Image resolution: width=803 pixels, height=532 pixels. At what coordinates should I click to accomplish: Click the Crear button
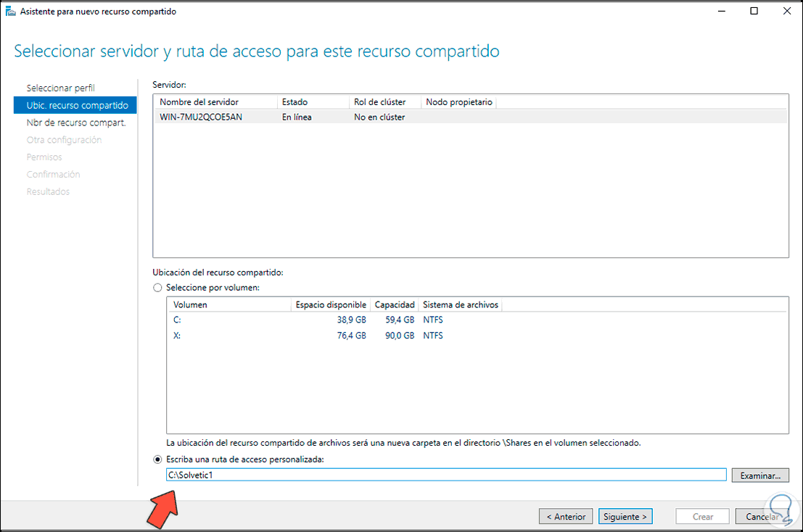[x=701, y=516]
